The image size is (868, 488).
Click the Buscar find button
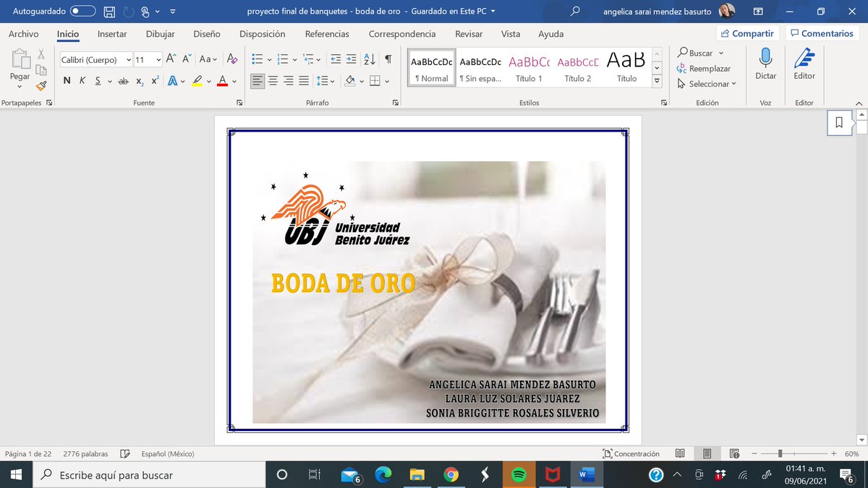[x=696, y=53]
